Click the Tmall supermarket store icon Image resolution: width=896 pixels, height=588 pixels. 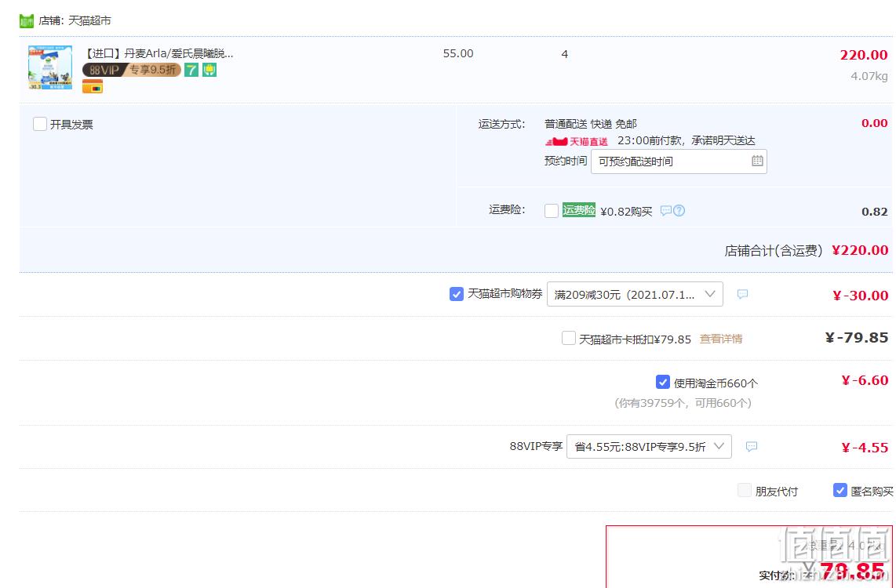pyautogui.click(x=27, y=21)
